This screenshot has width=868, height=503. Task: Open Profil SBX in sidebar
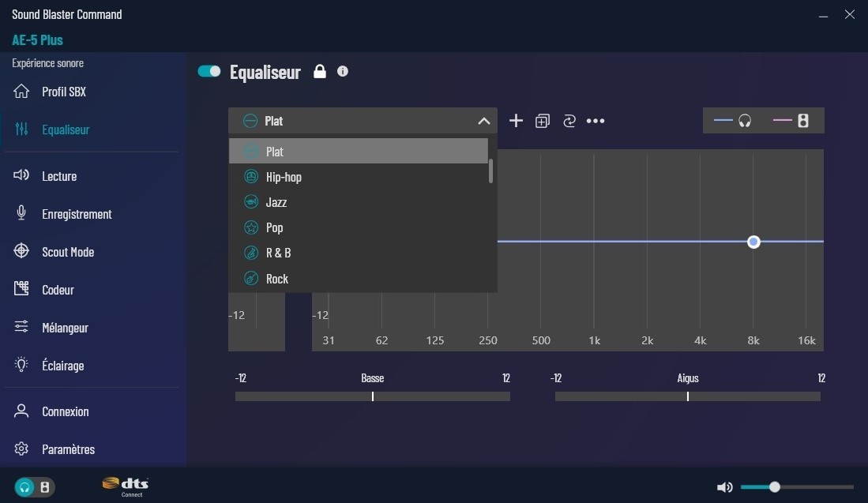click(92, 92)
